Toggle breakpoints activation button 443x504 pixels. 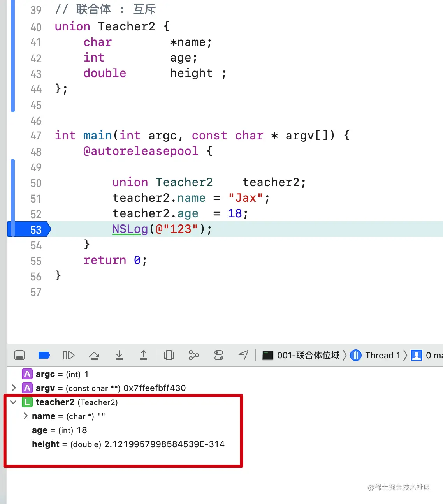coord(44,355)
